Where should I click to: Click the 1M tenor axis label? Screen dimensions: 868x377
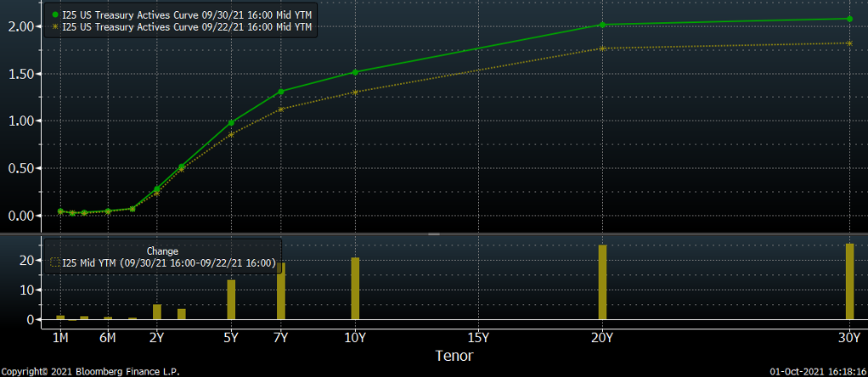(60, 338)
